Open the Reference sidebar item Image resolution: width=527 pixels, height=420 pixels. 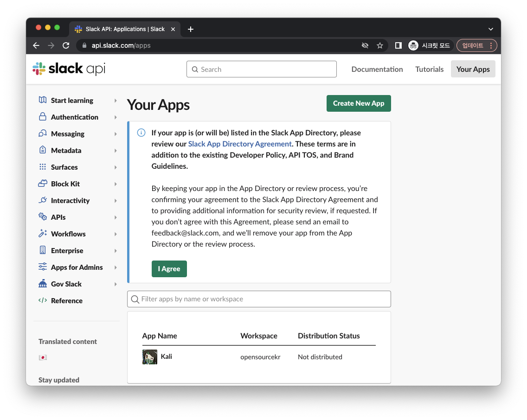pos(66,300)
